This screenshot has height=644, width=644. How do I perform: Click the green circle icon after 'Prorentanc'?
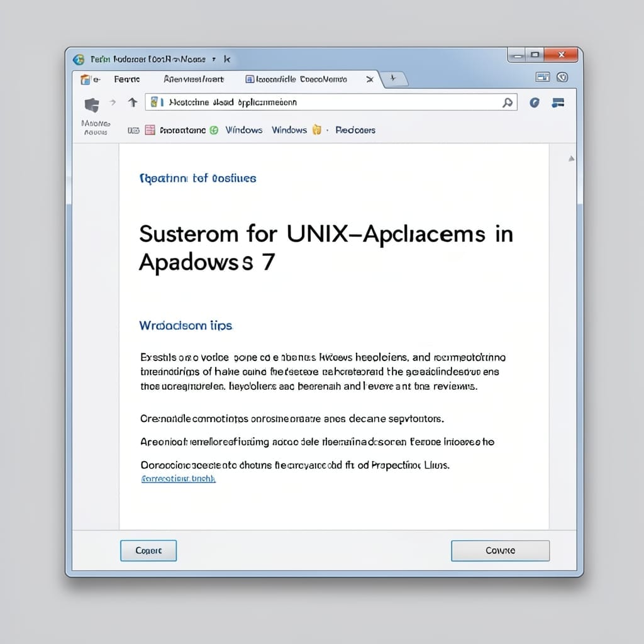(214, 130)
